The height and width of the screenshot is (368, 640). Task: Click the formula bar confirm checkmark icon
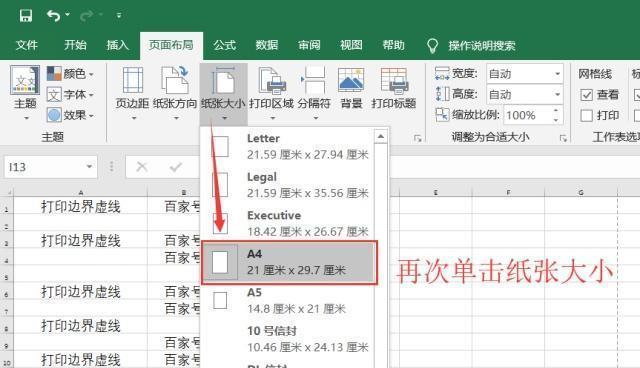coord(176,167)
